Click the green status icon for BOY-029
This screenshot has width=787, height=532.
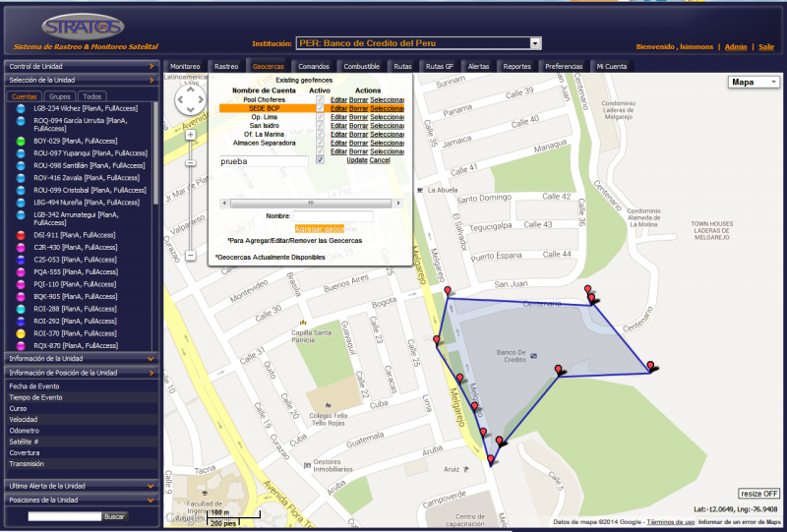coord(22,142)
